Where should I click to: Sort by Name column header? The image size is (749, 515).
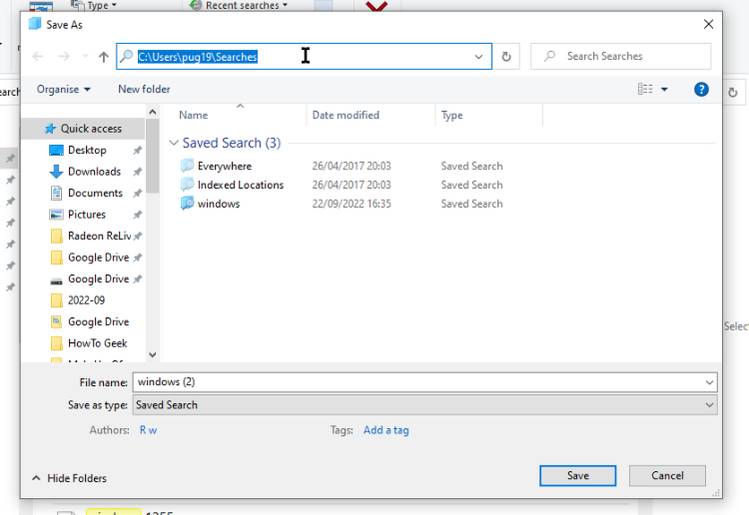(x=193, y=115)
